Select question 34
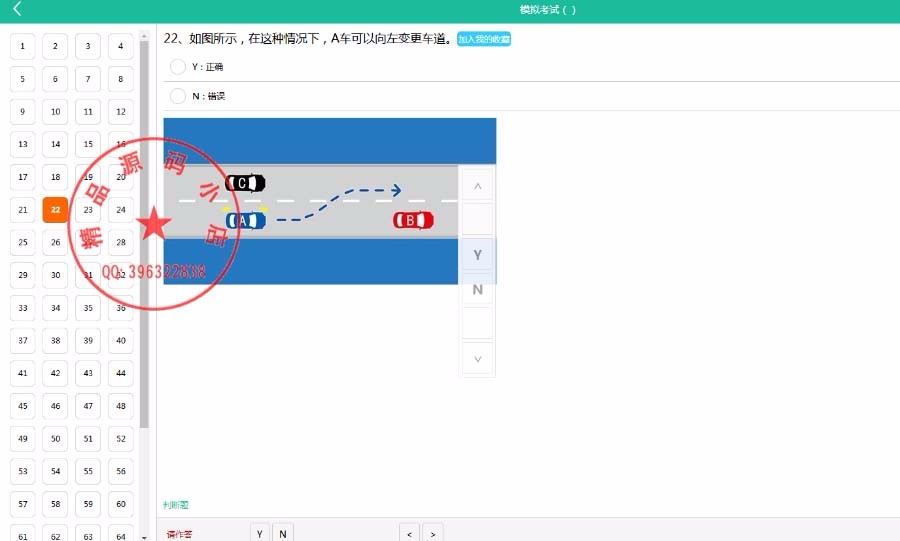The height and width of the screenshot is (541, 900). 55,308
